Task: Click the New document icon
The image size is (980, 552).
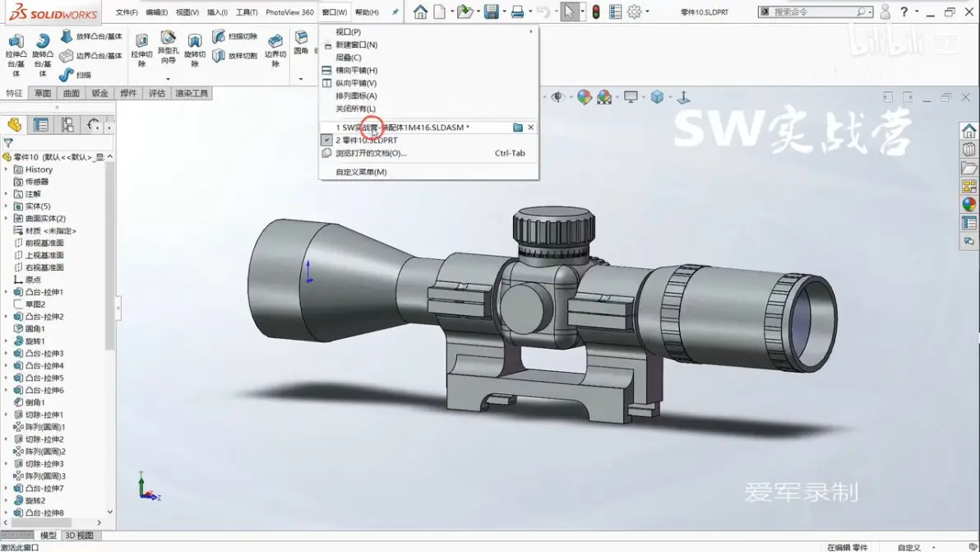Action: pyautogui.click(x=439, y=12)
